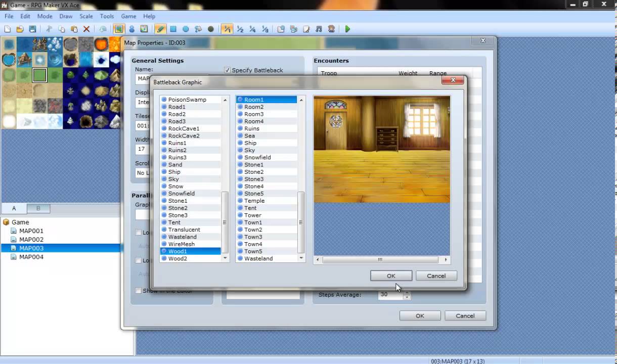Open the Character Generator icon

(x=331, y=29)
